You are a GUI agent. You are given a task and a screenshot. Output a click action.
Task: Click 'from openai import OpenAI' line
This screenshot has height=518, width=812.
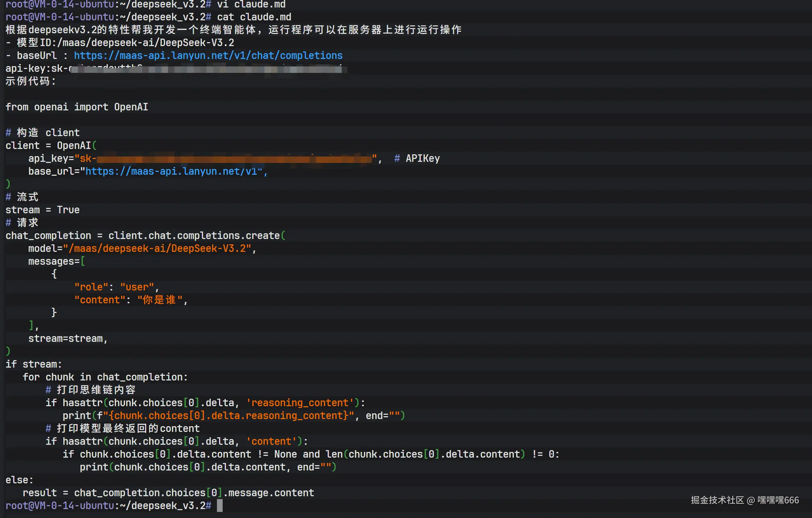[x=77, y=107]
